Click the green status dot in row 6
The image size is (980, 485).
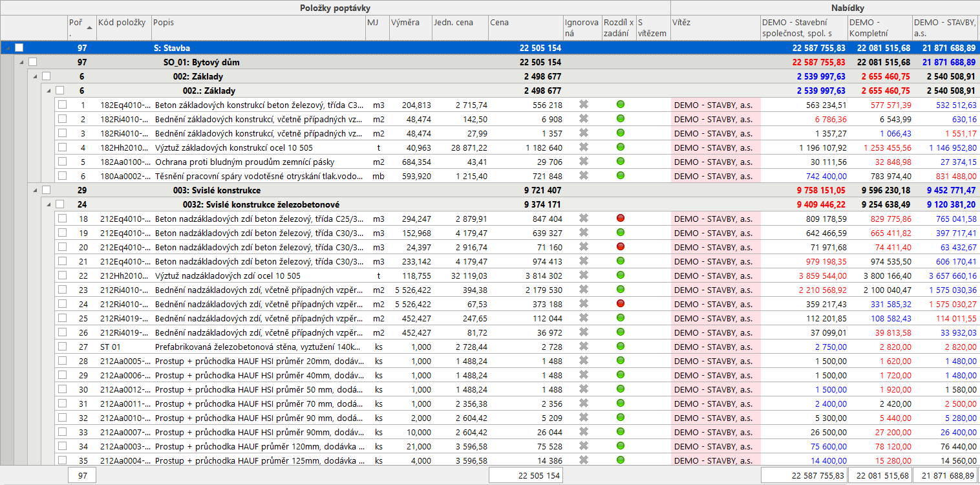[621, 176]
